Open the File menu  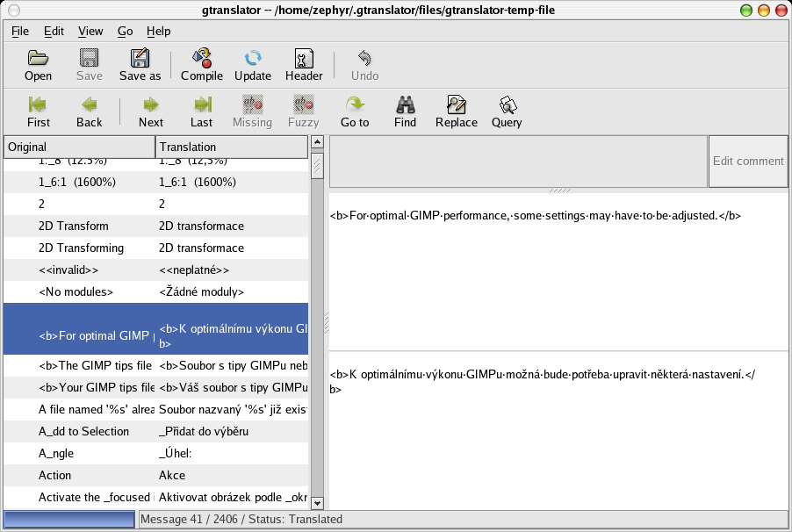(20, 31)
